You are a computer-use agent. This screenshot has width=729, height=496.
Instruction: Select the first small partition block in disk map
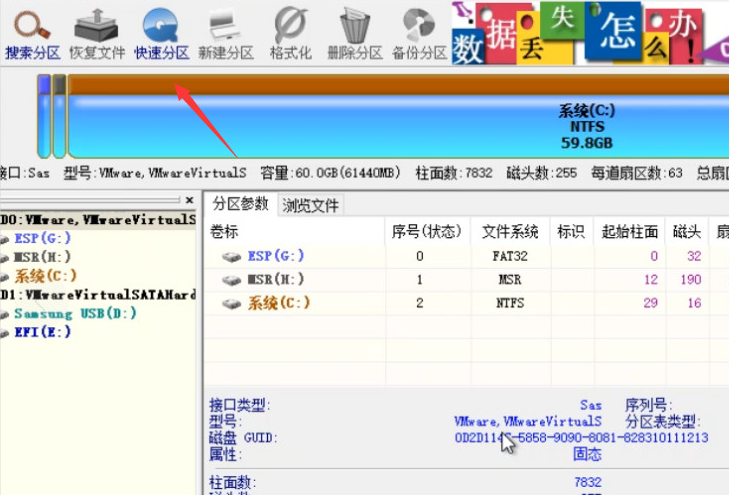coord(44,116)
